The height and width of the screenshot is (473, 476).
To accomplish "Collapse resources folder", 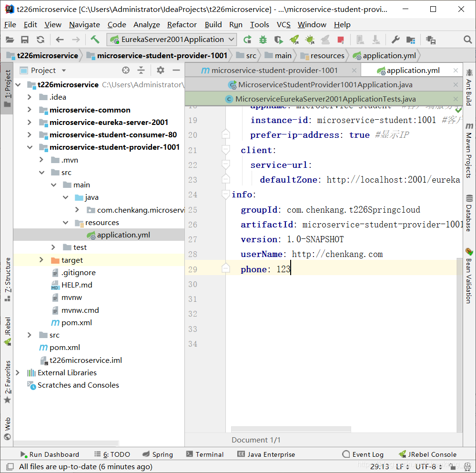I will (x=66, y=223).
